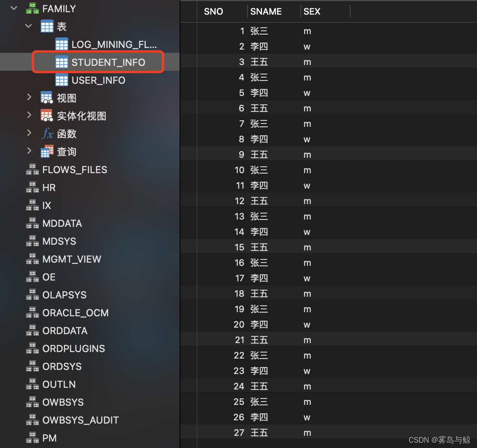Select the 视图 (Views) icon
This screenshot has height=448, width=477.
pyautogui.click(x=47, y=98)
